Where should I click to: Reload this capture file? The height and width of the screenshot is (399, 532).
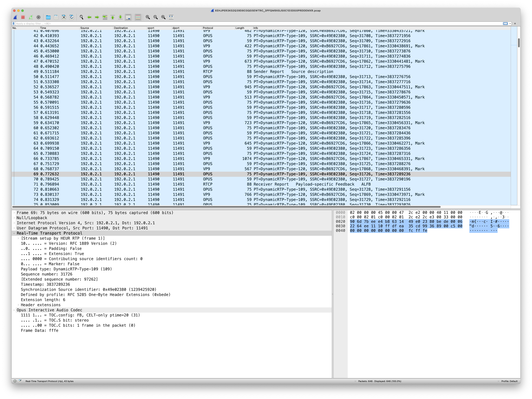tap(72, 17)
